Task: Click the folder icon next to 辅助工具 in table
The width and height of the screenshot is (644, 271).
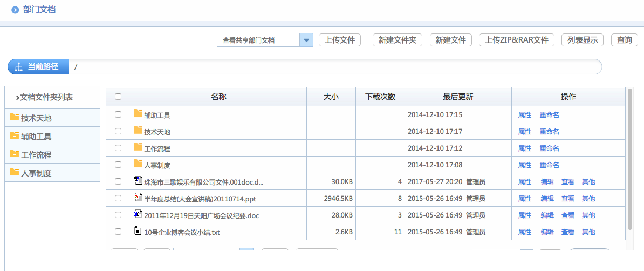Action: 138,114
